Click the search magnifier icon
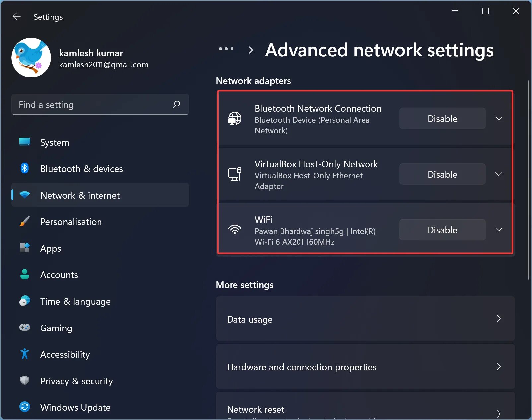This screenshot has height=420, width=532. [176, 104]
